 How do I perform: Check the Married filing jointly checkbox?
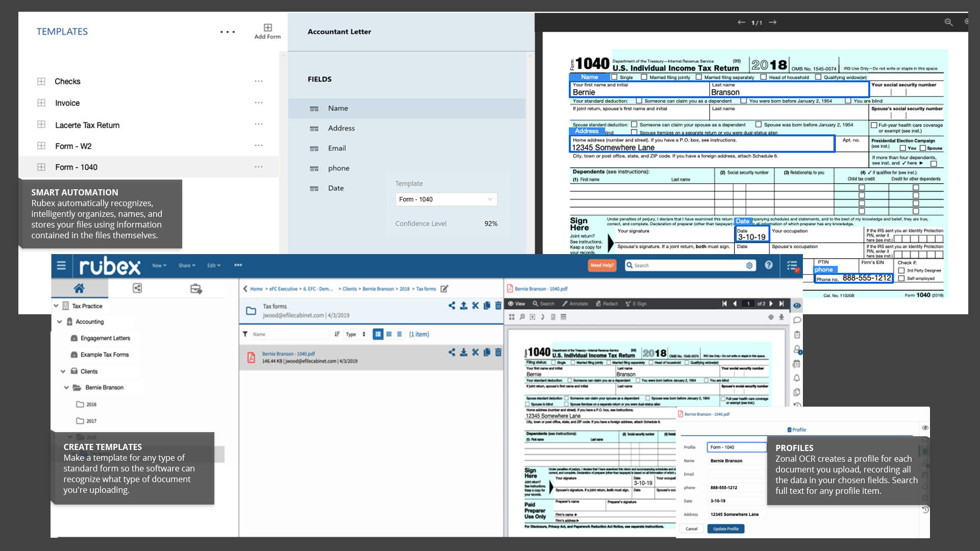644,78
